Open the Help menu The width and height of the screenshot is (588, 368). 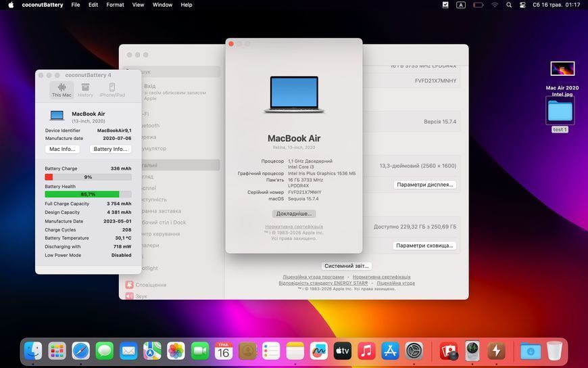(x=187, y=5)
